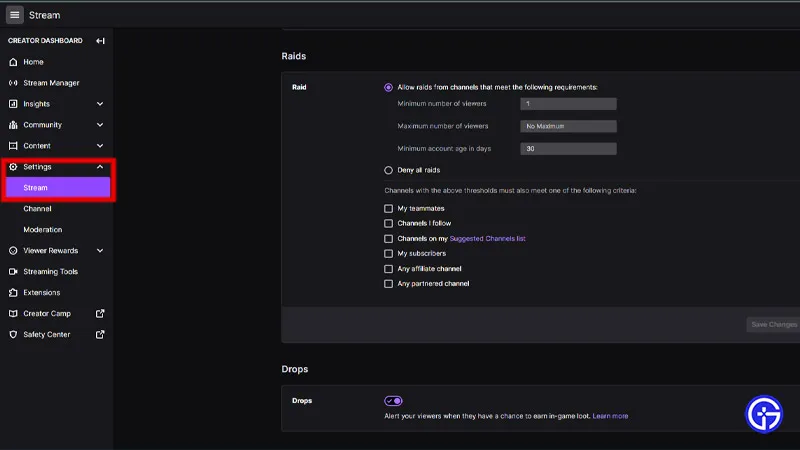Viewport: 800px width, 450px height.
Task: Open the Home icon in sidebar
Action: pos(13,62)
